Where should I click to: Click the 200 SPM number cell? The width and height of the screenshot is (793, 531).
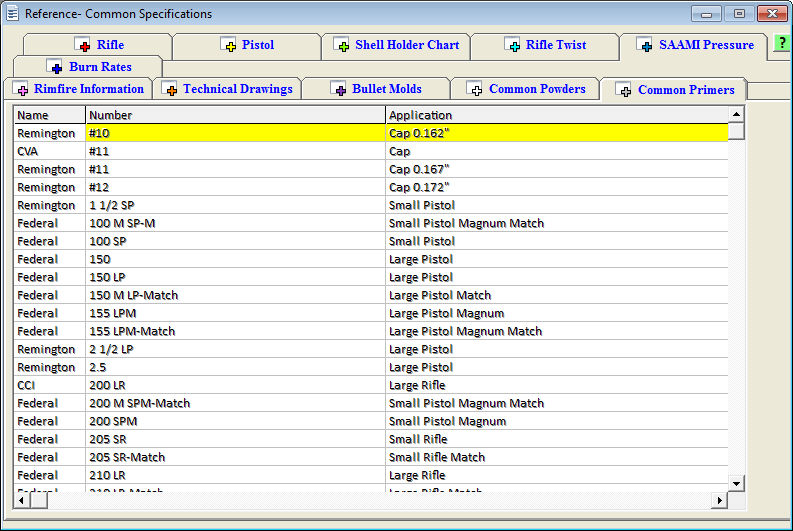[x=236, y=421]
